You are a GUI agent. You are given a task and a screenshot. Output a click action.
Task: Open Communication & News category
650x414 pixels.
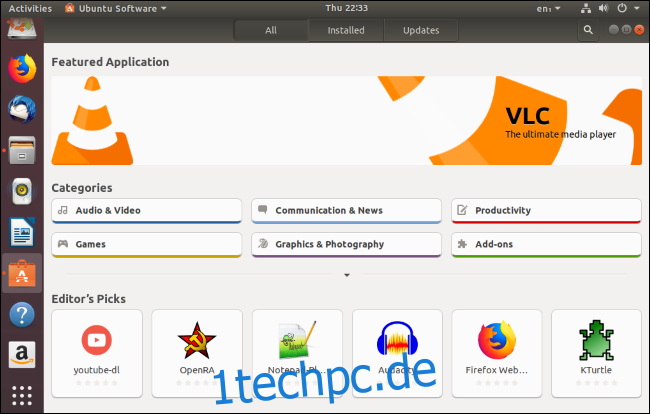347,211
